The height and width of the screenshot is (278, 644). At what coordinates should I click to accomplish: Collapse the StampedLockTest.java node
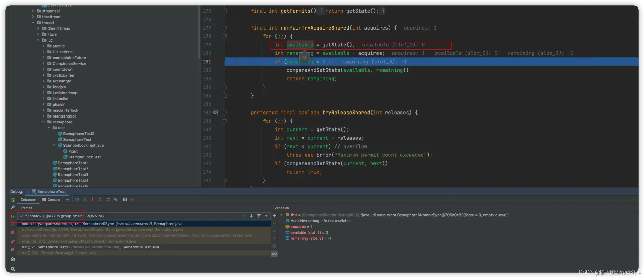coord(54,146)
